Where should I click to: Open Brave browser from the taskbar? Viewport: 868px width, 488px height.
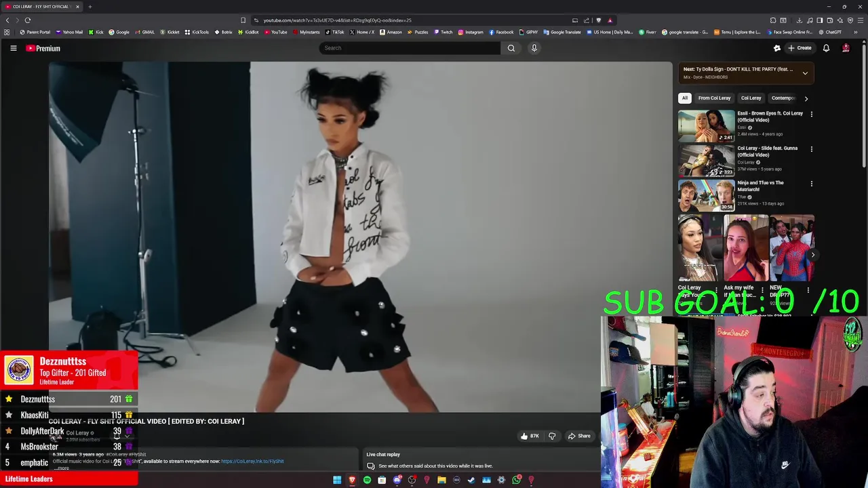pos(352,480)
